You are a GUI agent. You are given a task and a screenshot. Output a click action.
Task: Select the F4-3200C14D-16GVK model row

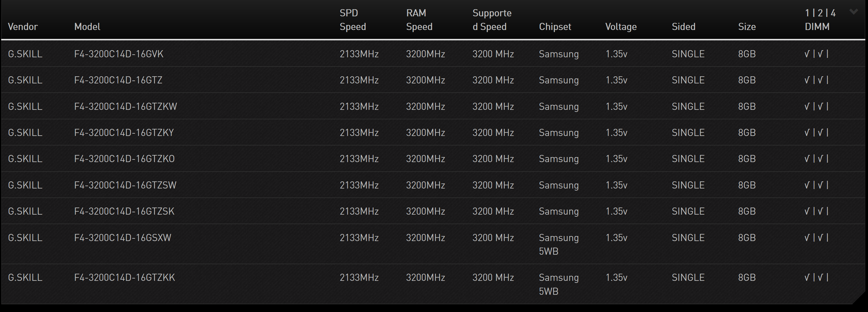pyautogui.click(x=119, y=54)
